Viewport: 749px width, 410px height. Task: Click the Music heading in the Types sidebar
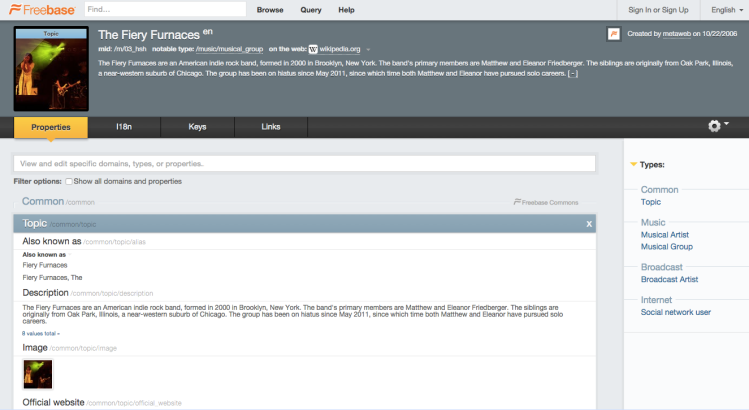pyautogui.click(x=653, y=222)
